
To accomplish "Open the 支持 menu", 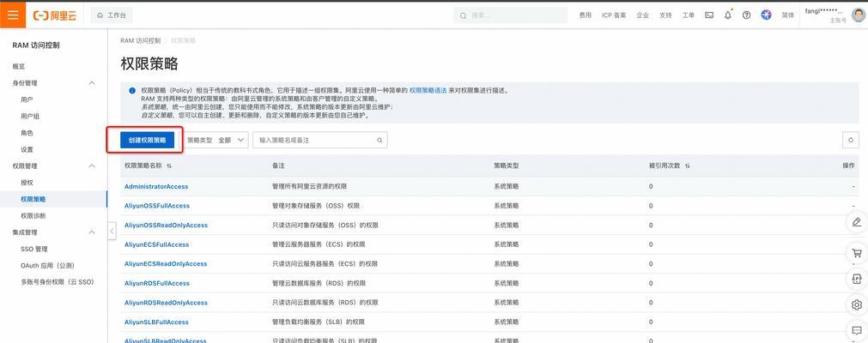I will [x=665, y=15].
